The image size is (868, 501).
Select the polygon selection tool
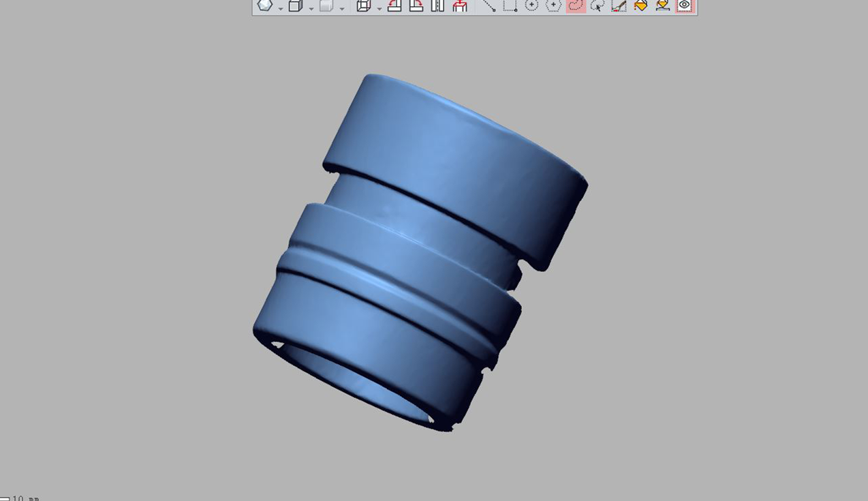[x=553, y=5]
